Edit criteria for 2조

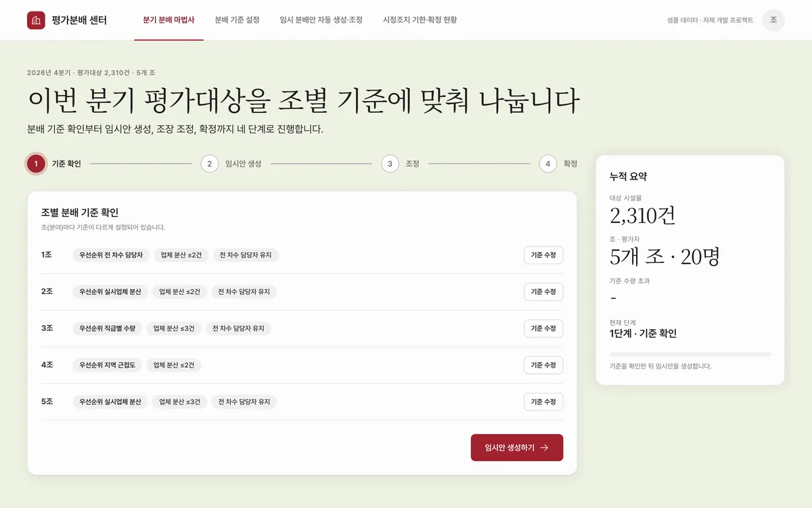click(543, 292)
